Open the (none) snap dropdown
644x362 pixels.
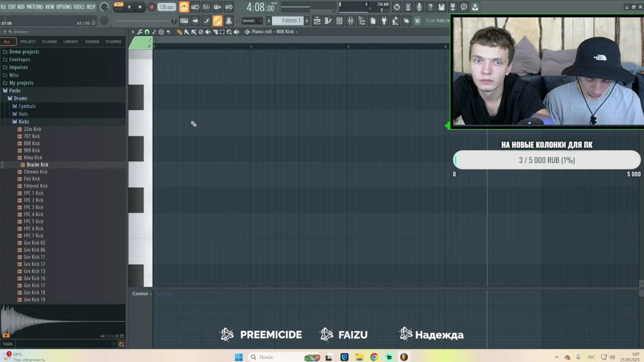pos(252,21)
